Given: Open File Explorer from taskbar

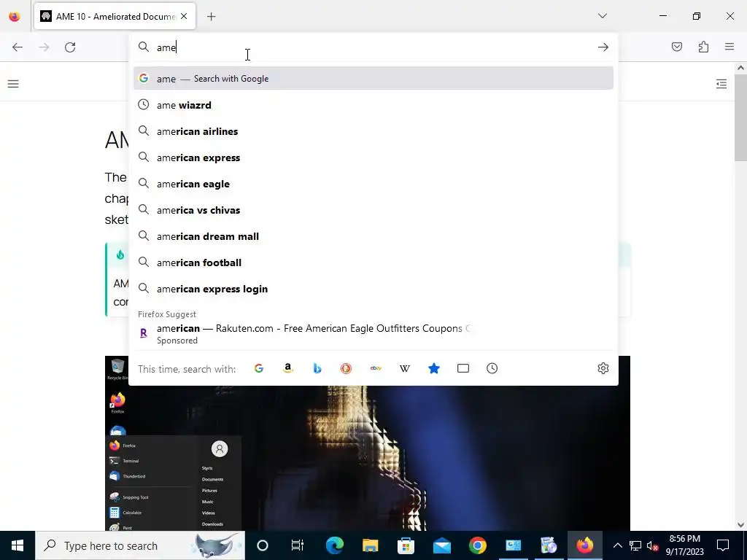Looking at the screenshot, I should pyautogui.click(x=370, y=545).
